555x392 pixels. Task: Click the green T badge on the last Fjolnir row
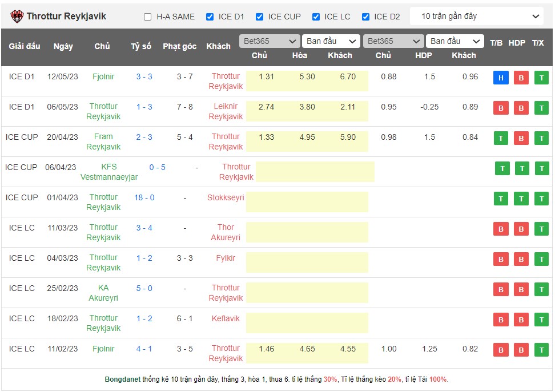tap(541, 350)
